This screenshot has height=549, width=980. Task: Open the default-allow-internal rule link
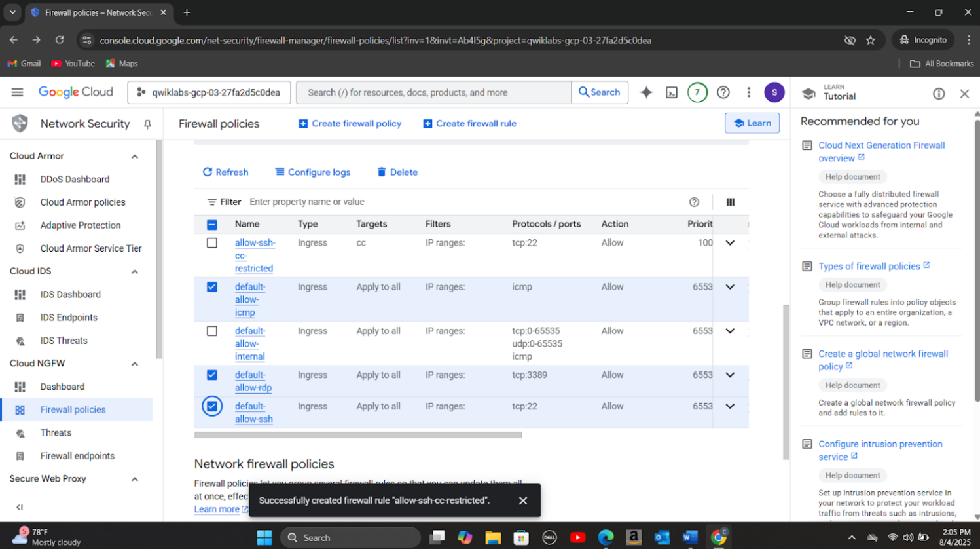(249, 344)
